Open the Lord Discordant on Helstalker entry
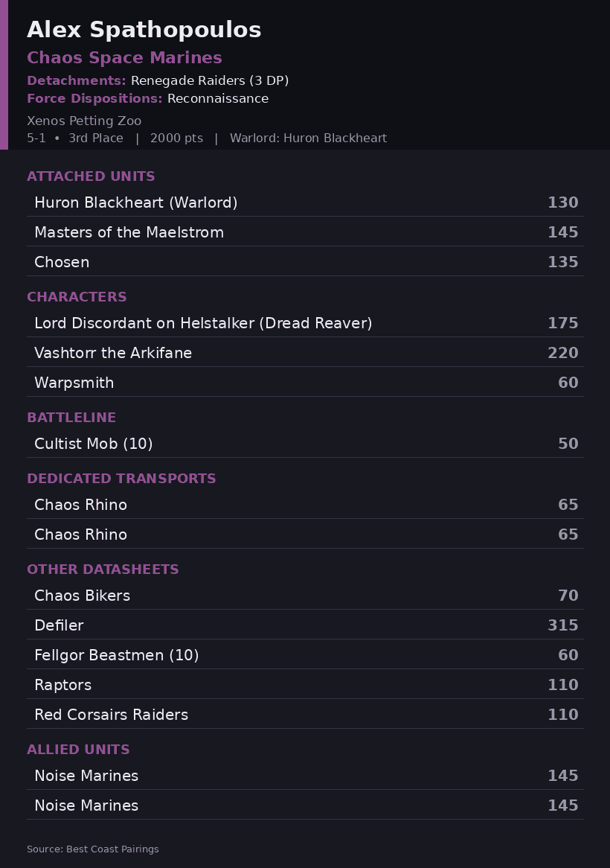This screenshot has width=610, height=868. pyautogui.click(x=305, y=323)
